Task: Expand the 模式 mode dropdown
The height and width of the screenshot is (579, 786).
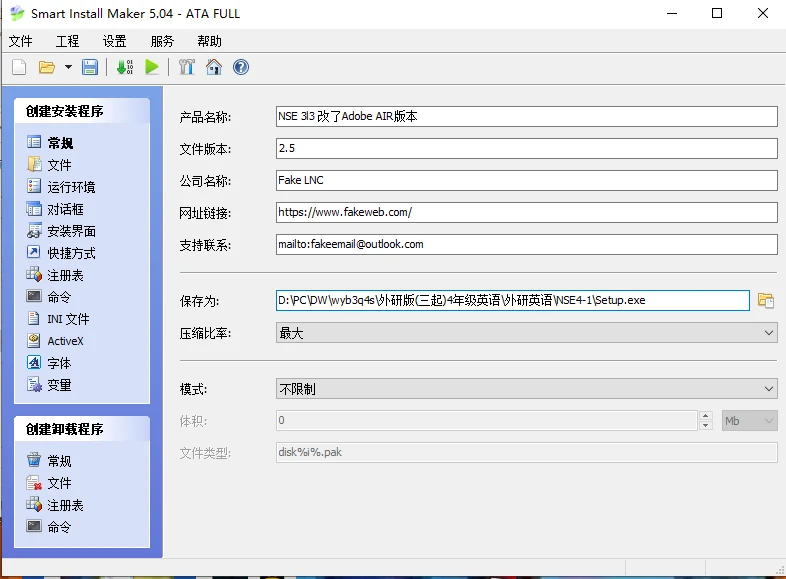Action: click(x=768, y=388)
